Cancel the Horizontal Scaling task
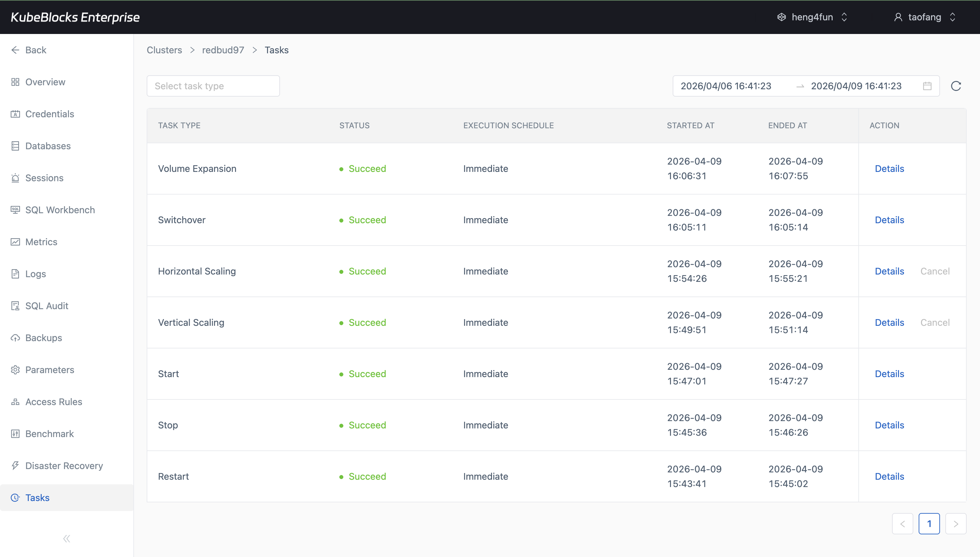Screen dimensions: 980x557 [935, 271]
